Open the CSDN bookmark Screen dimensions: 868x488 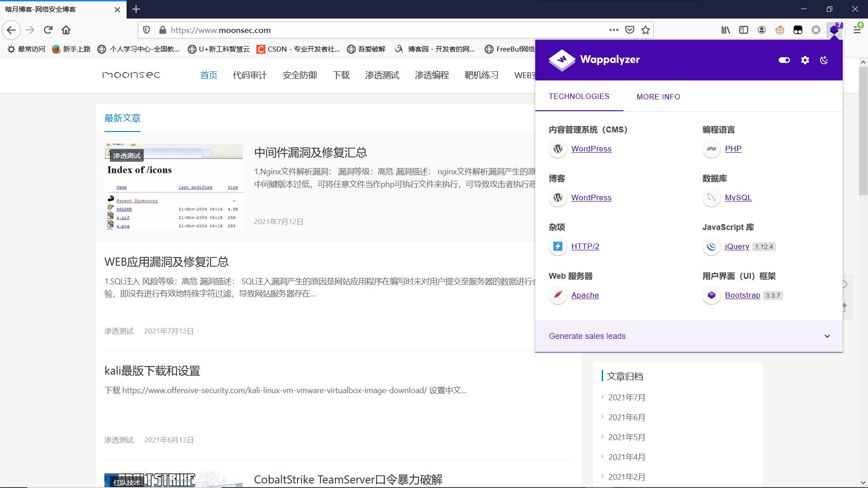point(298,49)
